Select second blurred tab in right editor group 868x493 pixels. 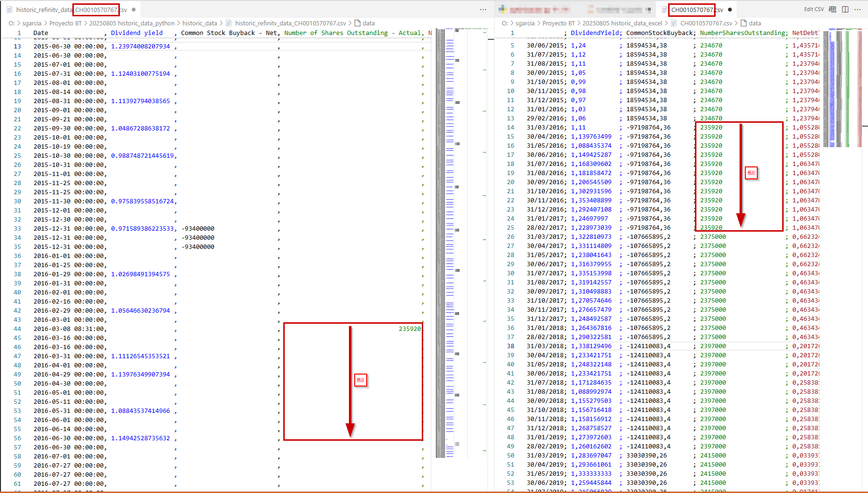[619, 10]
